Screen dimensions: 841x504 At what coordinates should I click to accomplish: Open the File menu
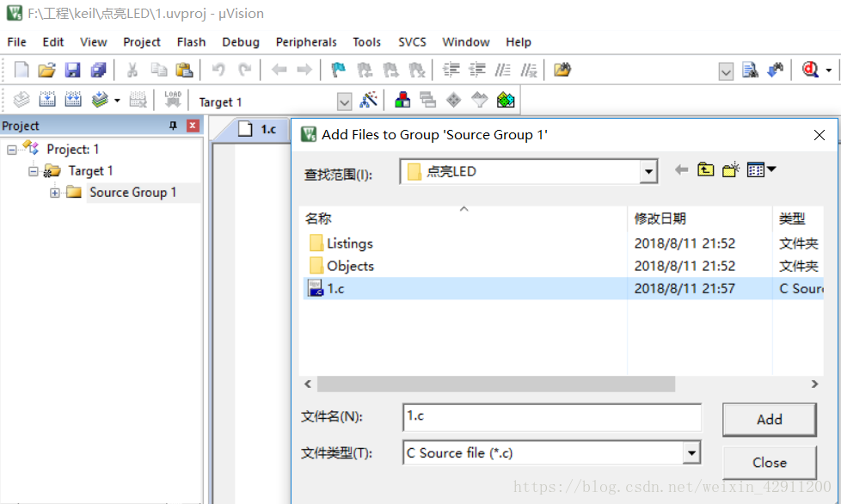16,42
